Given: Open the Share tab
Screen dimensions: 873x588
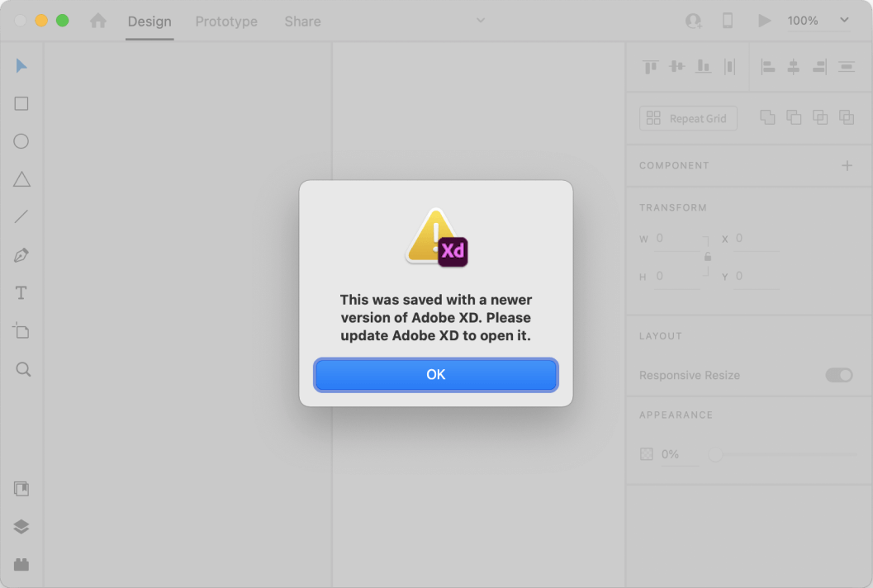Looking at the screenshot, I should (302, 21).
